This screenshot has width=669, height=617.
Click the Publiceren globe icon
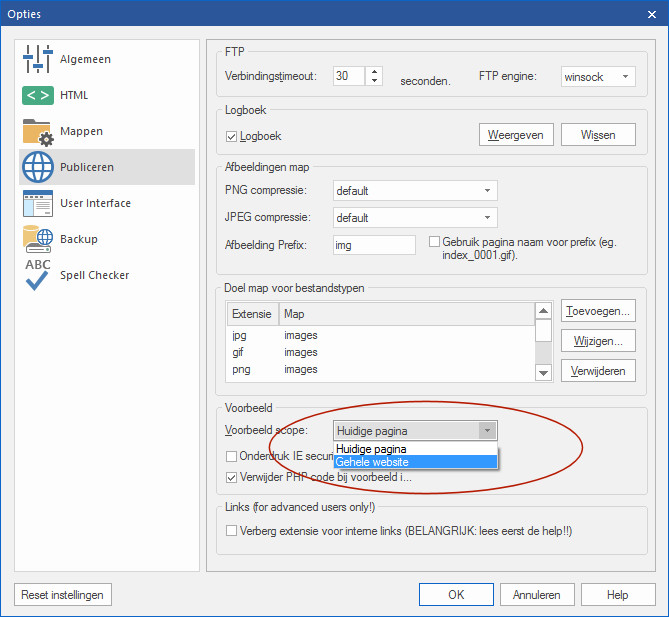pyautogui.click(x=38, y=168)
